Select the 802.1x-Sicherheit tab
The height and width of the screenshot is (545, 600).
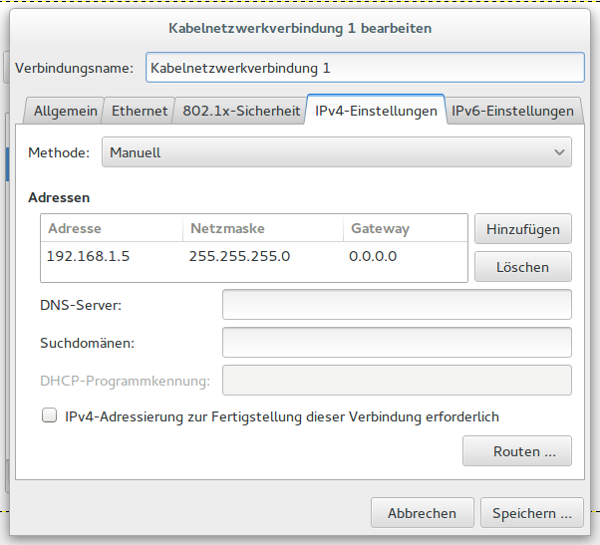pyautogui.click(x=240, y=111)
